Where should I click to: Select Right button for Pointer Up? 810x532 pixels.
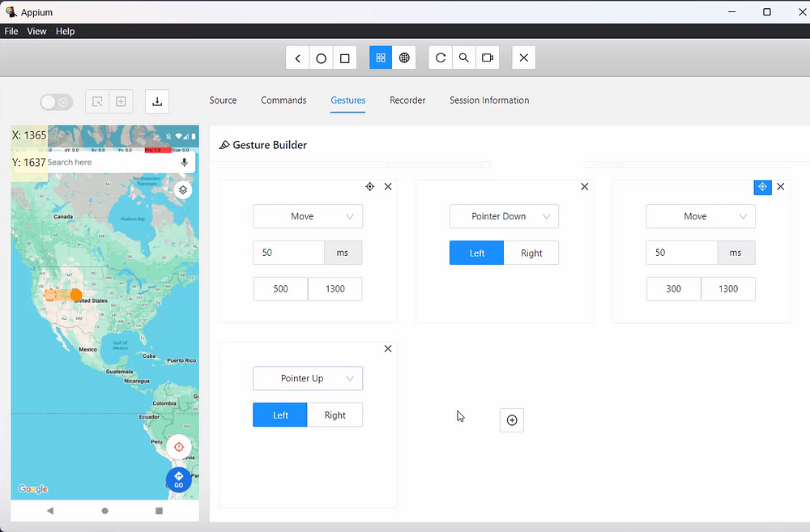[335, 415]
